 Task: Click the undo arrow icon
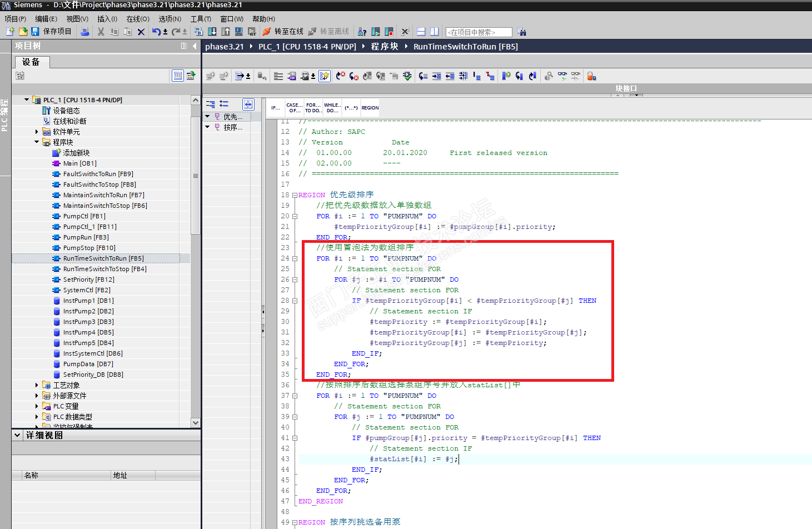click(x=156, y=32)
